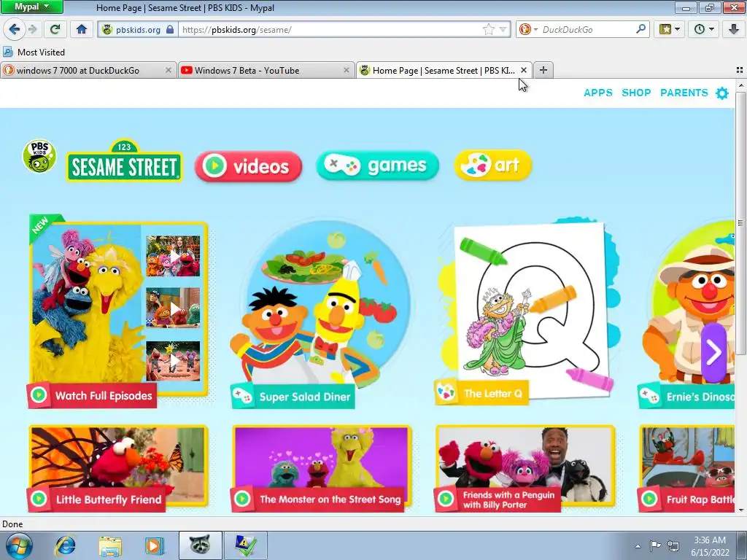
Task: Click the blue settings gear icon
Action: point(722,93)
